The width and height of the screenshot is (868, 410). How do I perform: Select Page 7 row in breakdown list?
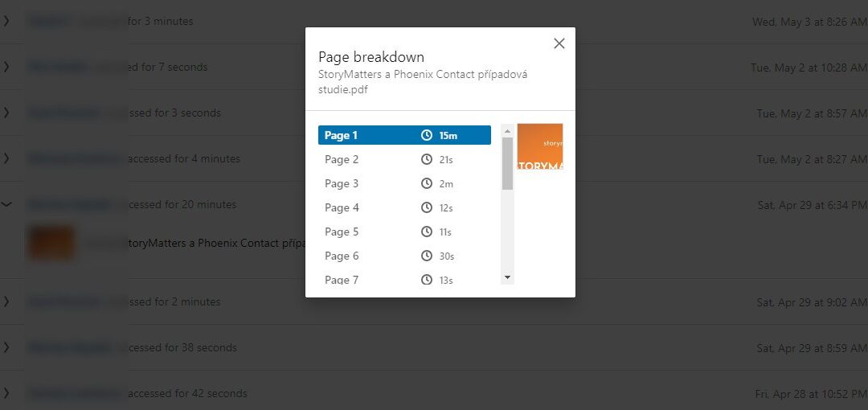click(x=404, y=279)
